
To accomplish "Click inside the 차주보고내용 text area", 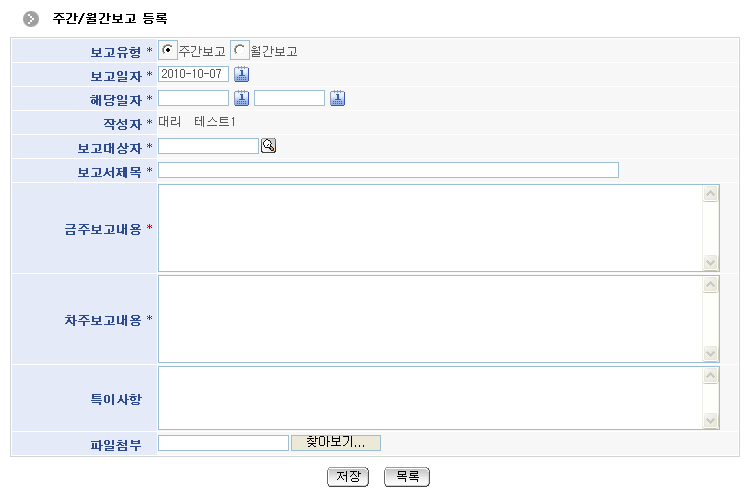I will [430, 319].
